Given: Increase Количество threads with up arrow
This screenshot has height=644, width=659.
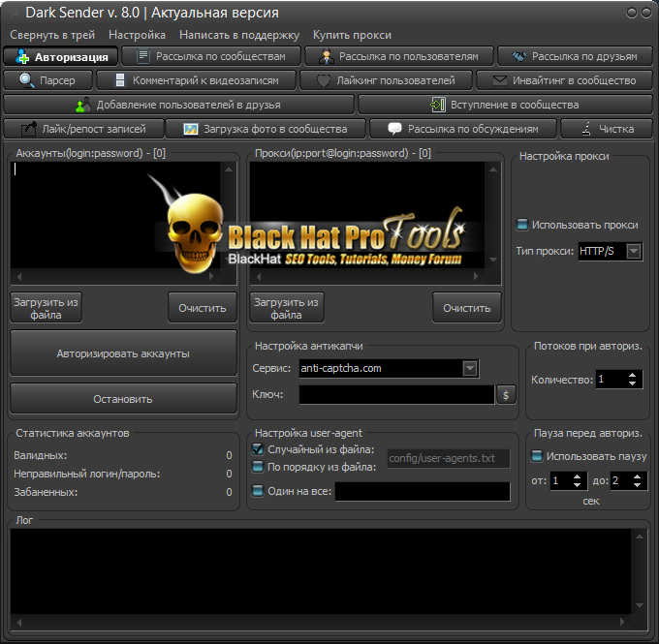Looking at the screenshot, I should click(632, 375).
